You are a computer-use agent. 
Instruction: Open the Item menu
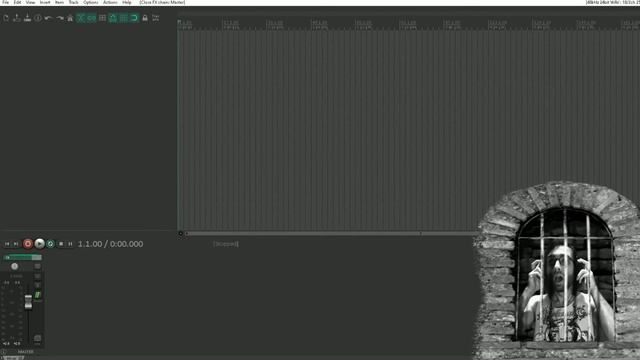[60, 2]
